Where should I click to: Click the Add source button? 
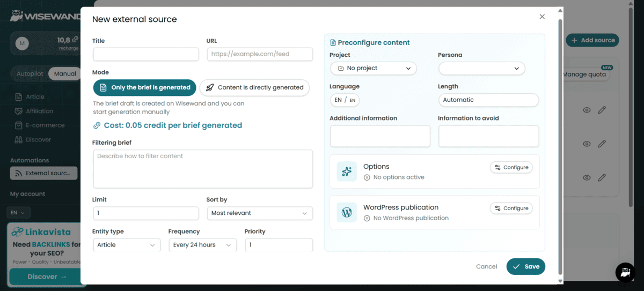[592, 40]
